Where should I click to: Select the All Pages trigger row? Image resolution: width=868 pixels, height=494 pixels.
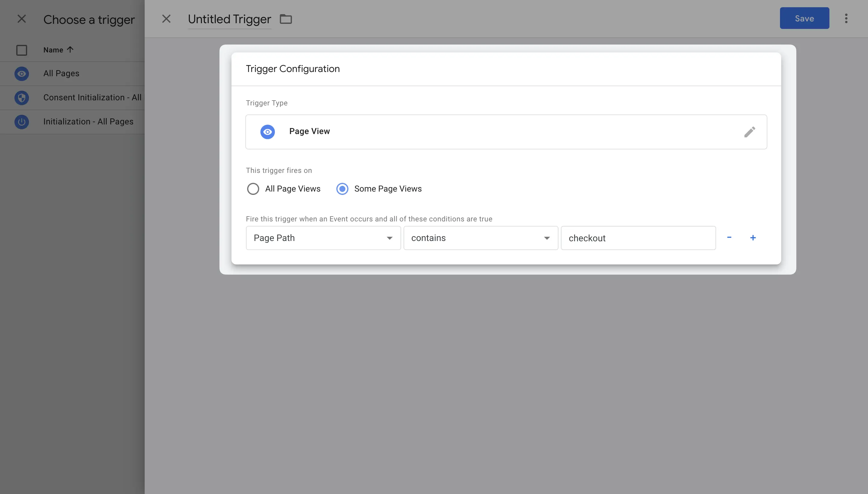click(72, 73)
